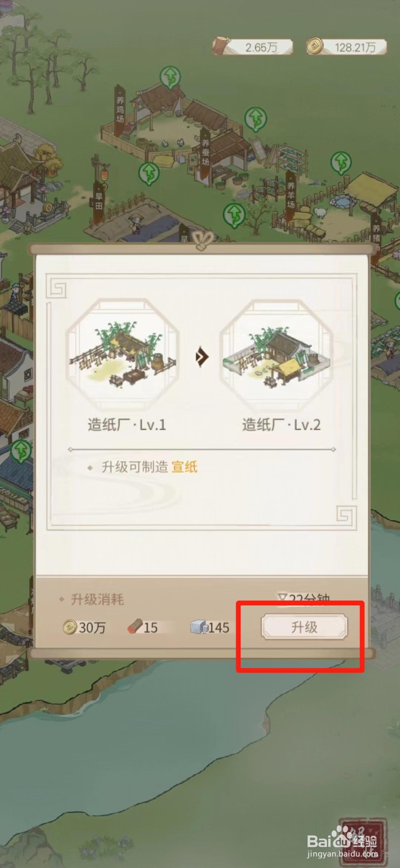Tap the 145 stone cost
Image resolution: width=400 pixels, height=868 pixels.
point(210,628)
